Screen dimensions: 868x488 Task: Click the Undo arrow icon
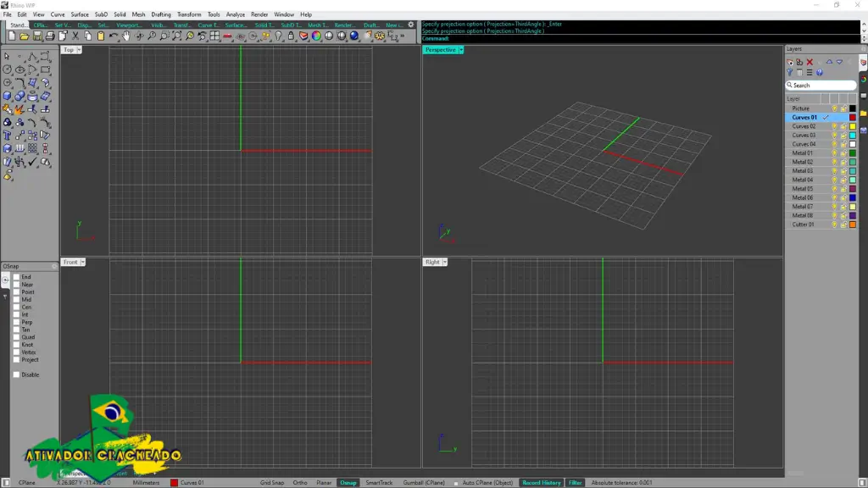pyautogui.click(x=114, y=36)
